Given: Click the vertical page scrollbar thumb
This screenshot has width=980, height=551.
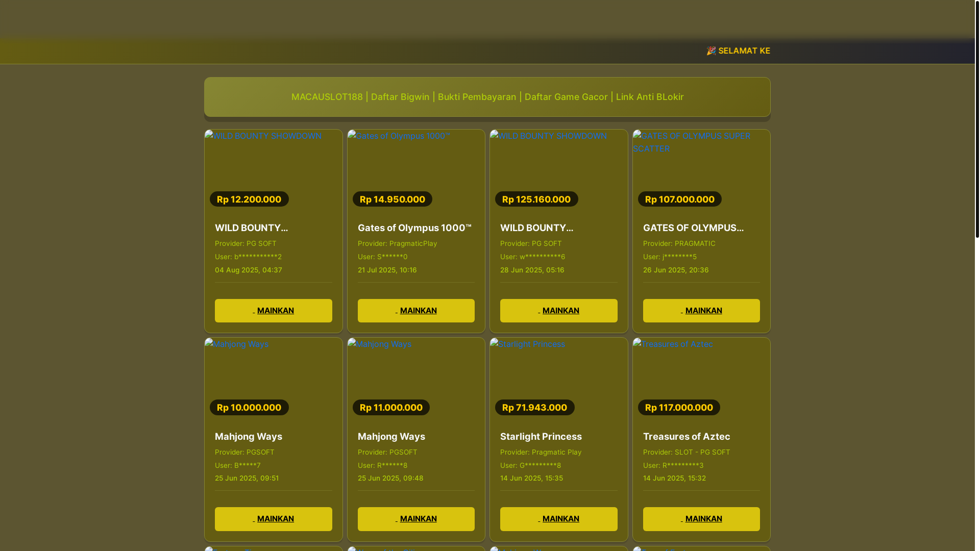Looking at the screenshot, I should (x=977, y=119).
